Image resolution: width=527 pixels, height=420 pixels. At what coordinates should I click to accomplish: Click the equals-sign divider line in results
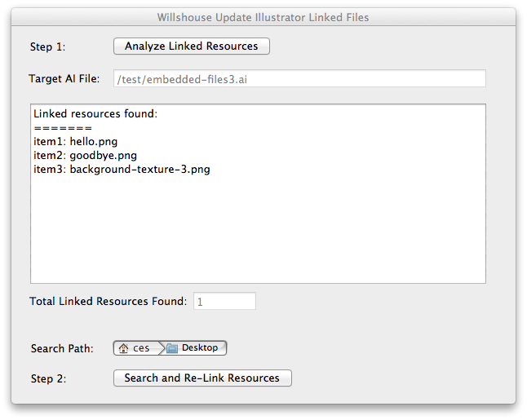63,128
